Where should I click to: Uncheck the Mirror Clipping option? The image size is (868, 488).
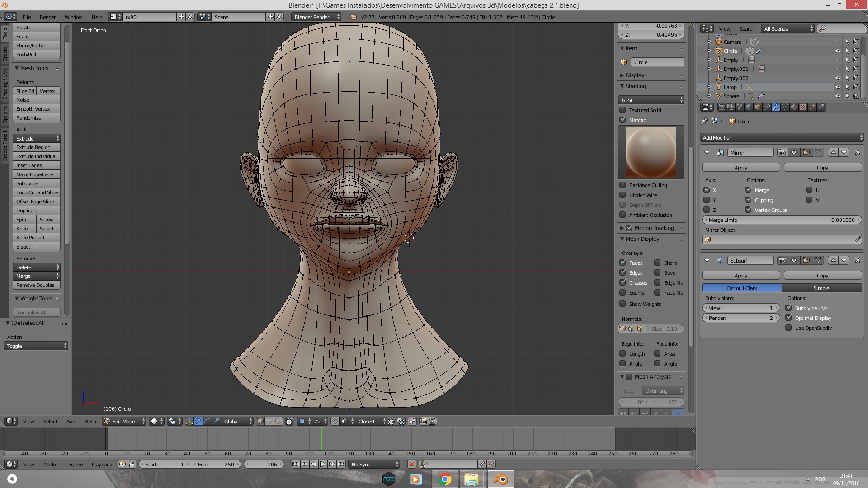click(748, 200)
